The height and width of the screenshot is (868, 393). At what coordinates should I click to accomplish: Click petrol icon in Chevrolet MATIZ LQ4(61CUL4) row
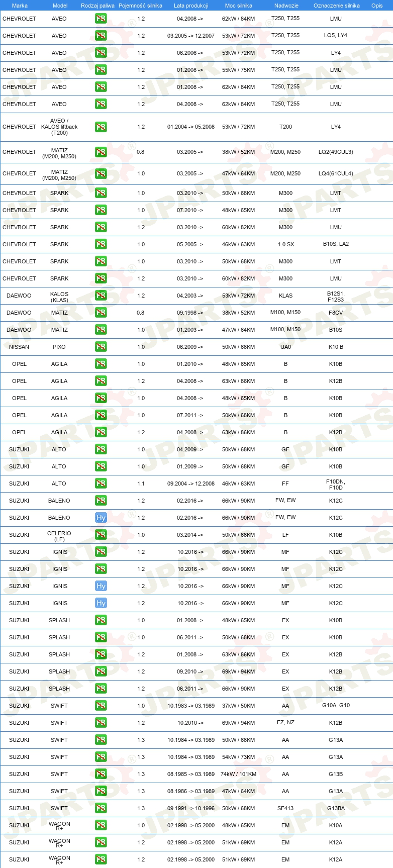click(101, 173)
